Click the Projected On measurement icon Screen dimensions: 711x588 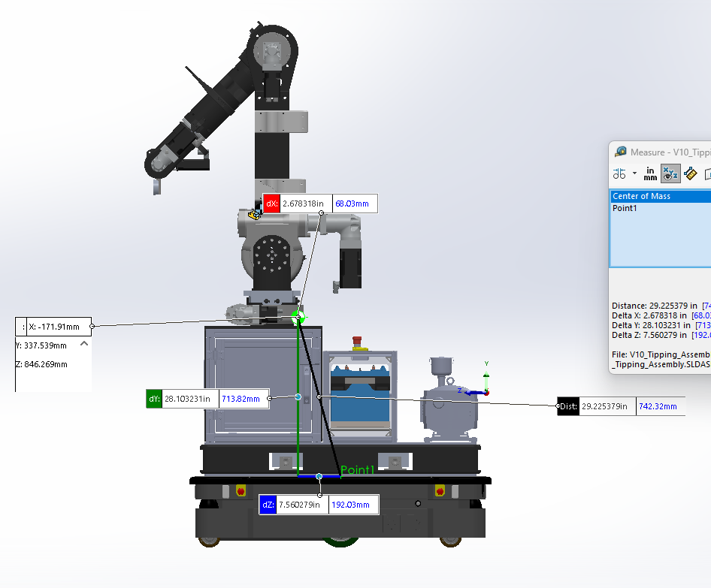point(708,174)
